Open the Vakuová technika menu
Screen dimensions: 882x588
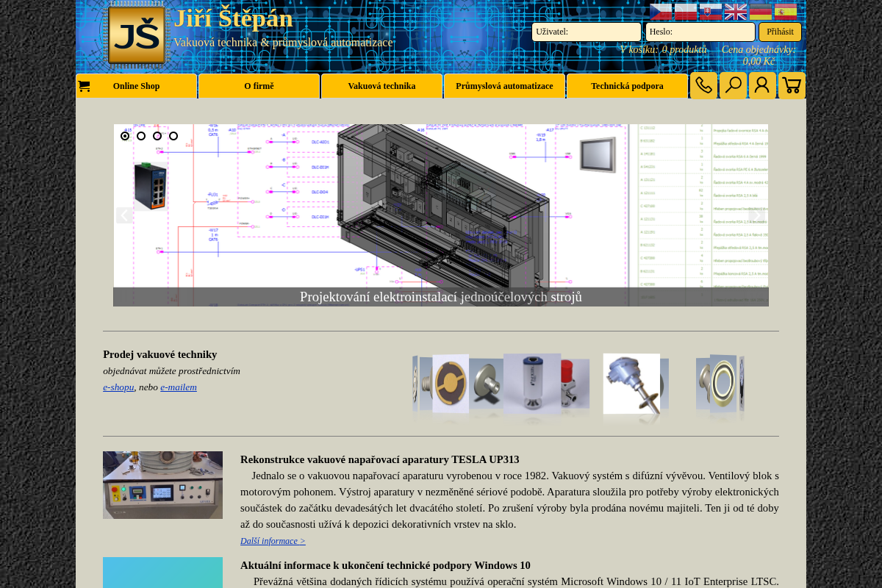(x=381, y=86)
